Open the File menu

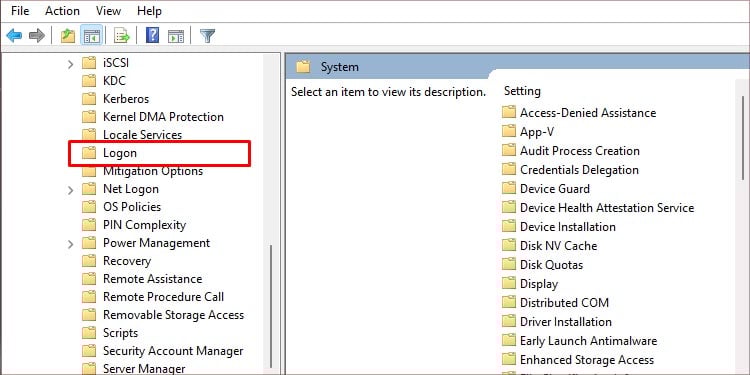pos(20,11)
